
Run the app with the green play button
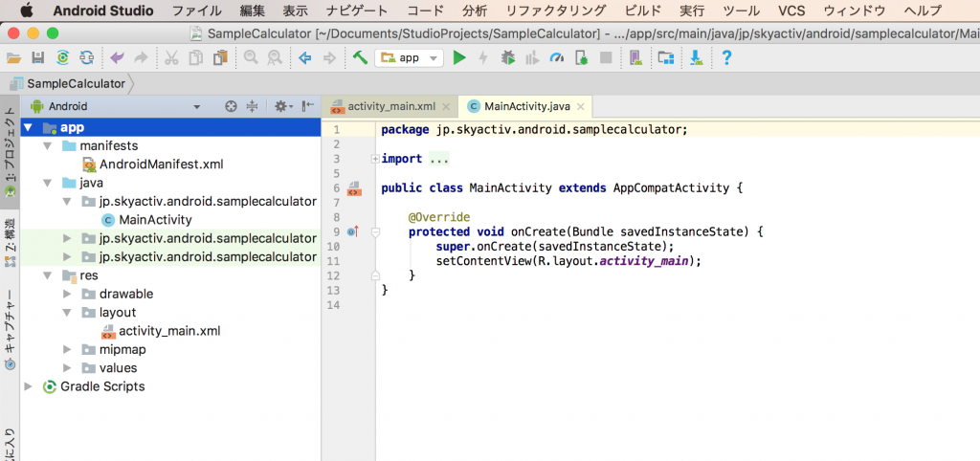(459, 58)
